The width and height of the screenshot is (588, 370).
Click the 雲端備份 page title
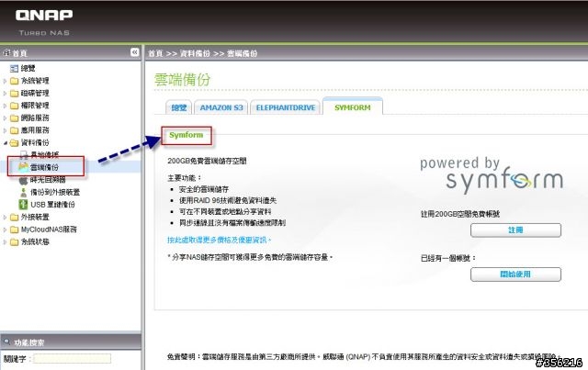(183, 80)
